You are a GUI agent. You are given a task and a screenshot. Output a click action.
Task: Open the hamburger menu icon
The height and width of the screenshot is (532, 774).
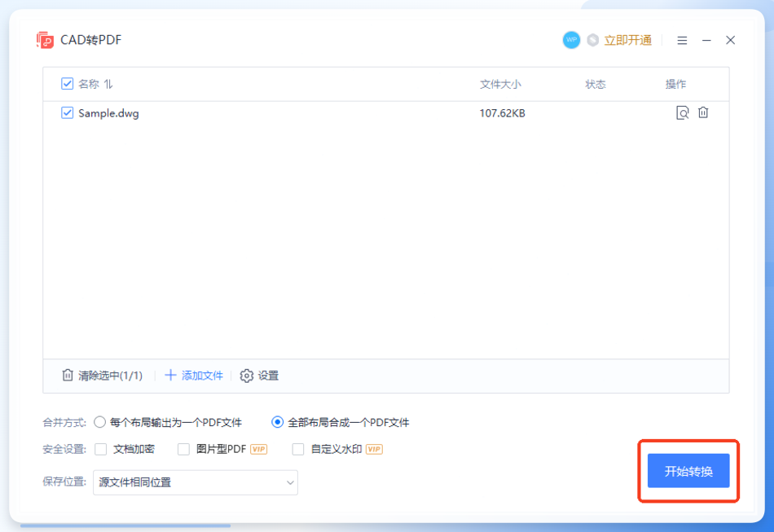[682, 41]
